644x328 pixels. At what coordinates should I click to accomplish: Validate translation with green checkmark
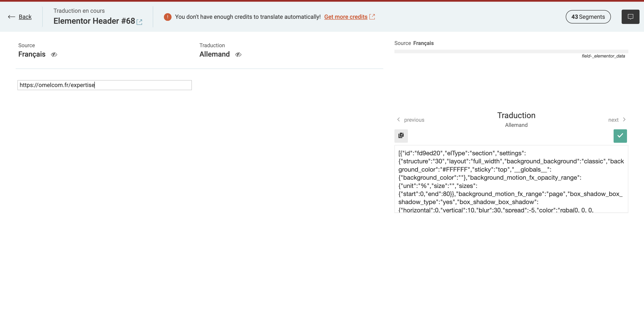[x=620, y=136]
